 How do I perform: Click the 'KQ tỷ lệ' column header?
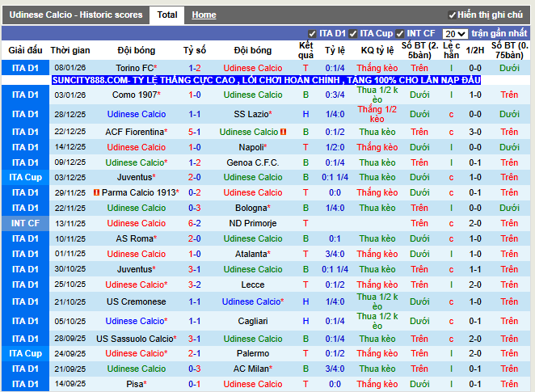coord(377,50)
